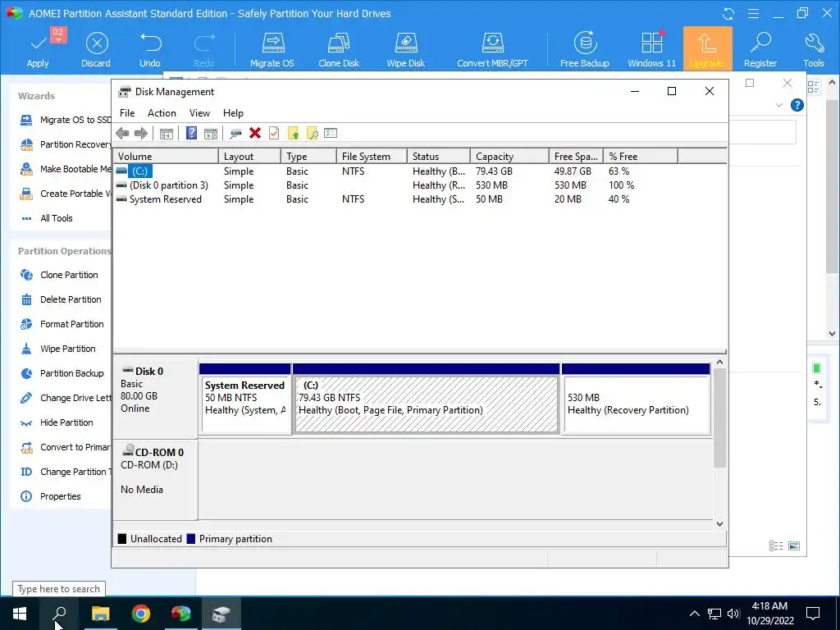The height and width of the screenshot is (630, 840).
Task: Open notification center in taskbar
Action: (x=813, y=614)
